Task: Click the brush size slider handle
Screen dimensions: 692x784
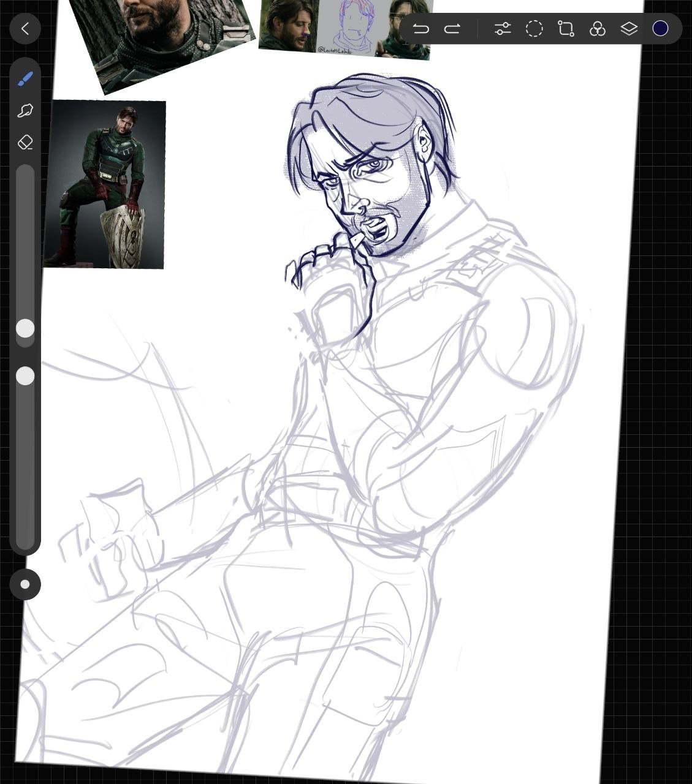Action: tap(25, 328)
